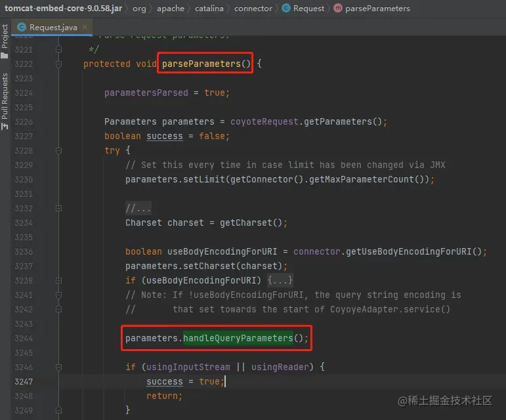Collapse the comment fold at line 3241
The height and width of the screenshot is (420, 506).
pyautogui.click(x=58, y=295)
